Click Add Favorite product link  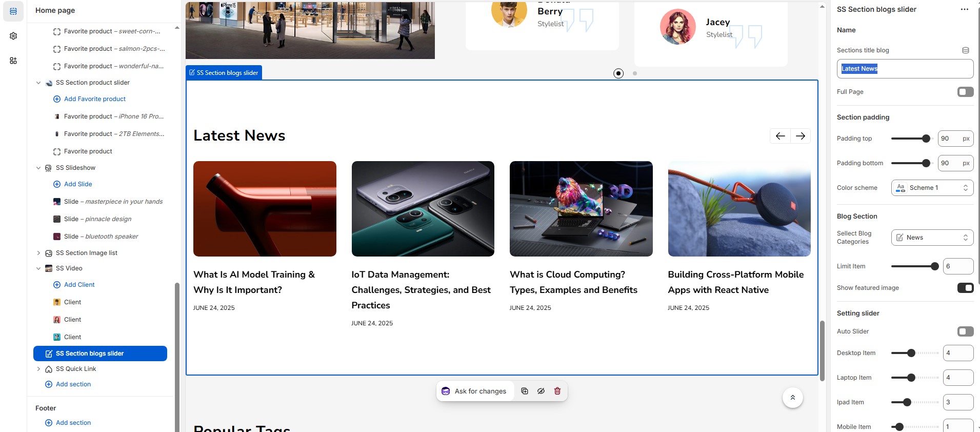click(x=94, y=99)
